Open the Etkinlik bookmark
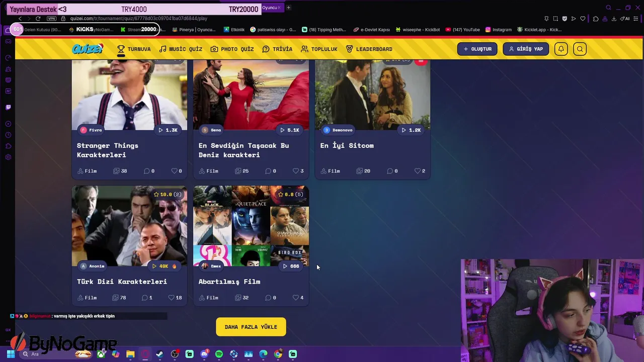The width and height of the screenshot is (644, 362). coord(234,30)
